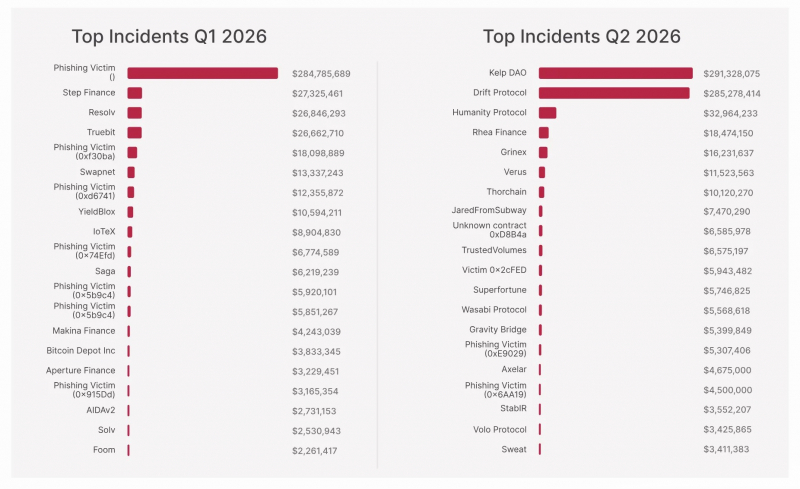The image size is (800, 489).
Task: Click the Grinex bar
Action: (x=543, y=153)
